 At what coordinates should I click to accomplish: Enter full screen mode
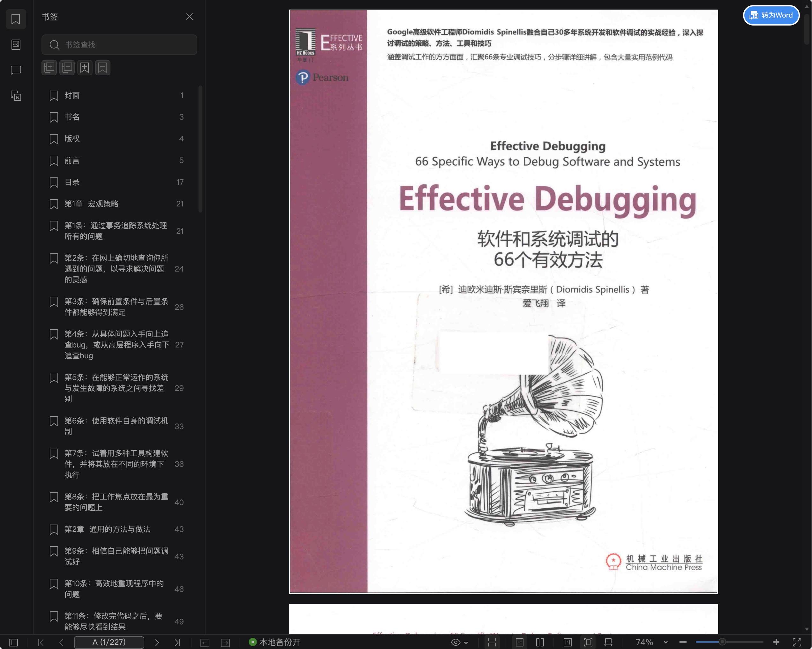click(x=797, y=642)
